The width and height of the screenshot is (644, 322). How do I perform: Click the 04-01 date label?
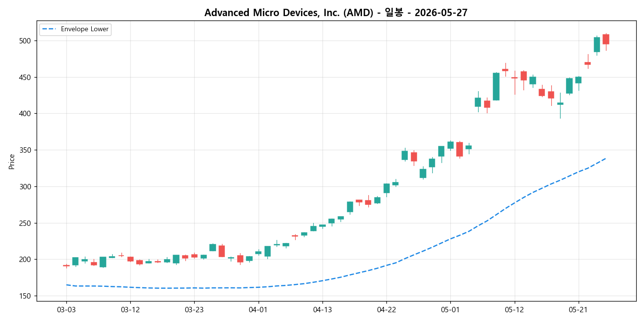click(258, 309)
